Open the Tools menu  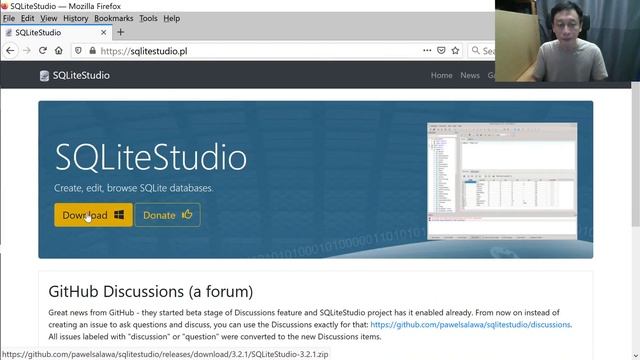(148, 18)
